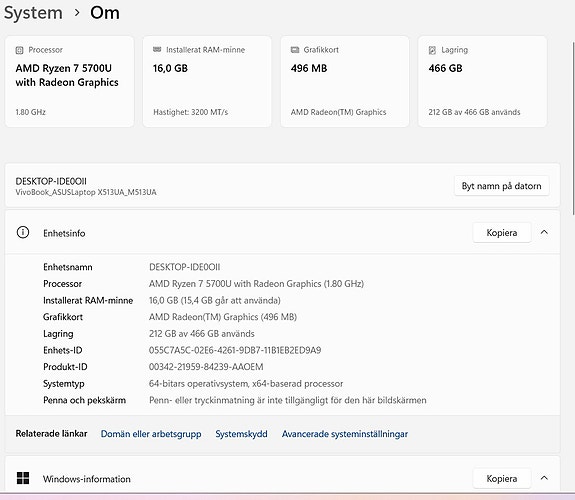The image size is (575, 500).
Task: Select the AMD Ryzen Processor card
Action: (70, 81)
